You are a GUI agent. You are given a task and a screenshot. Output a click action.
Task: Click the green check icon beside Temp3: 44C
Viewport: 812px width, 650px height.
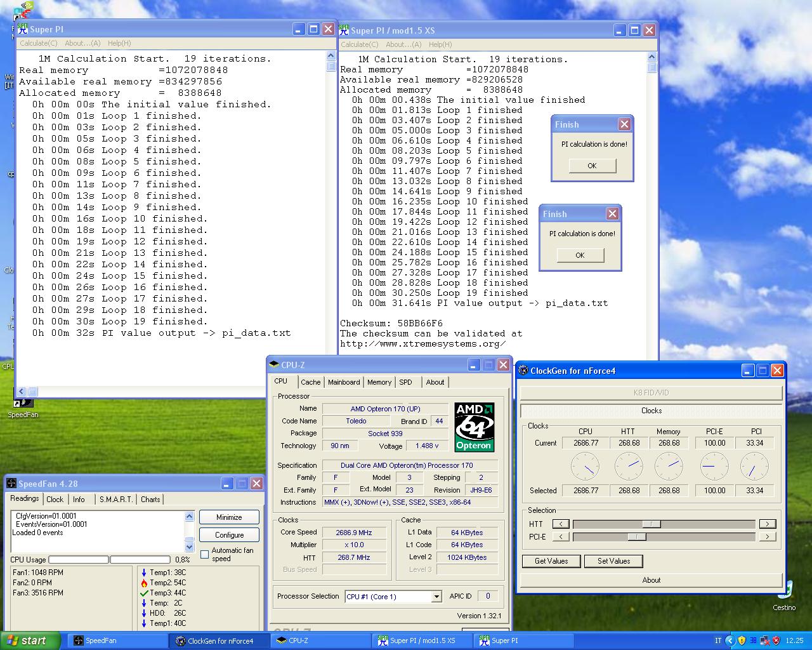[144, 593]
